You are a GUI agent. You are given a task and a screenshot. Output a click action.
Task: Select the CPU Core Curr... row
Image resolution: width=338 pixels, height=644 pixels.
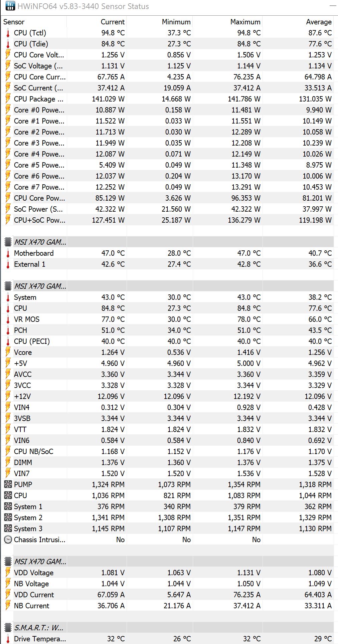coord(167,77)
